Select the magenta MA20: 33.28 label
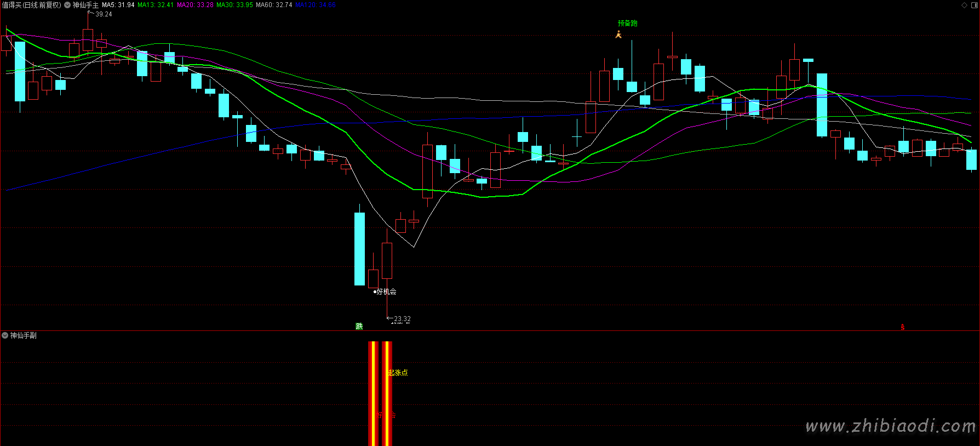This screenshot has height=446, width=980. (x=195, y=5)
